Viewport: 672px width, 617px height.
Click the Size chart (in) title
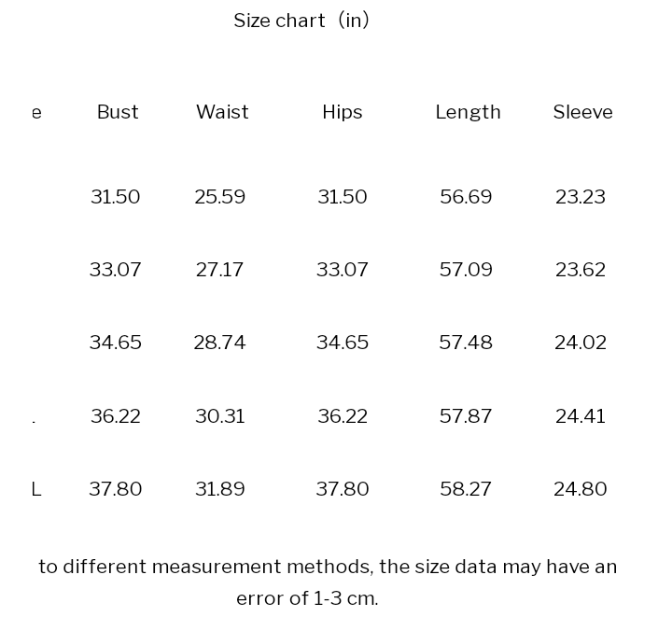[x=301, y=21]
